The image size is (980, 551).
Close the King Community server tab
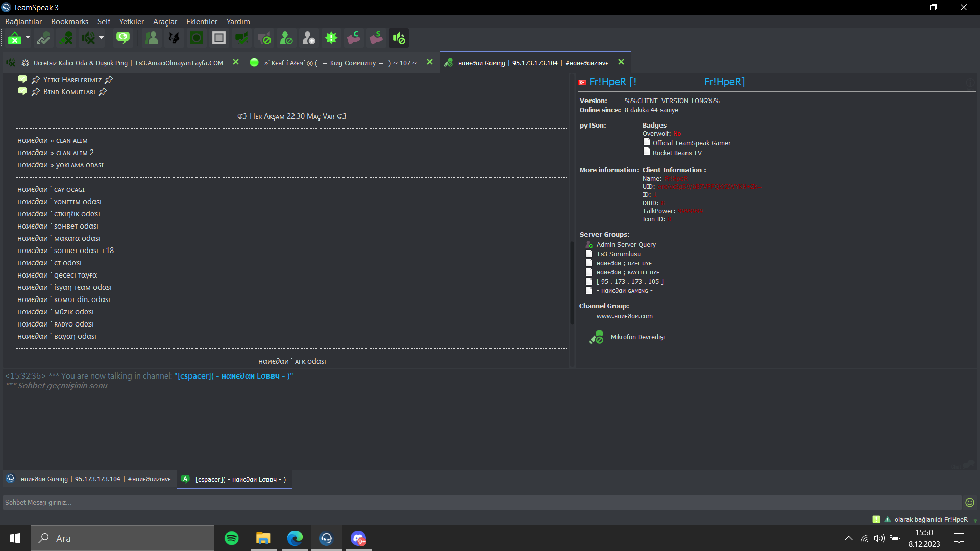click(430, 62)
